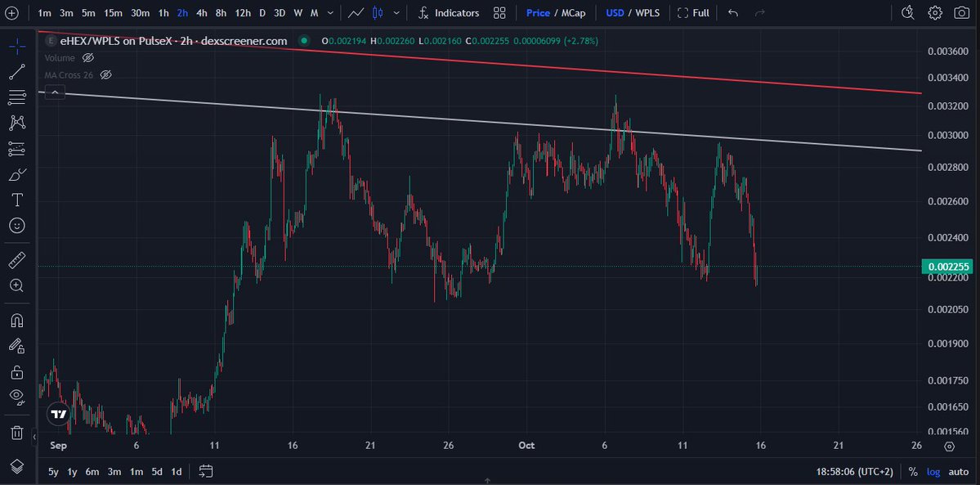Select USD as quote currency
The image size is (980, 485).
tap(615, 12)
